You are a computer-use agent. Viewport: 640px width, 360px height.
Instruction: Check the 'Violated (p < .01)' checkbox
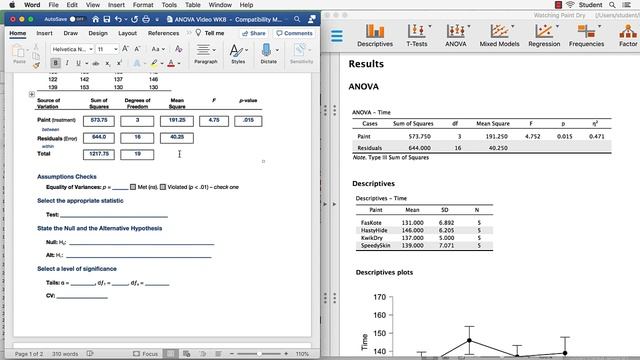click(x=163, y=187)
